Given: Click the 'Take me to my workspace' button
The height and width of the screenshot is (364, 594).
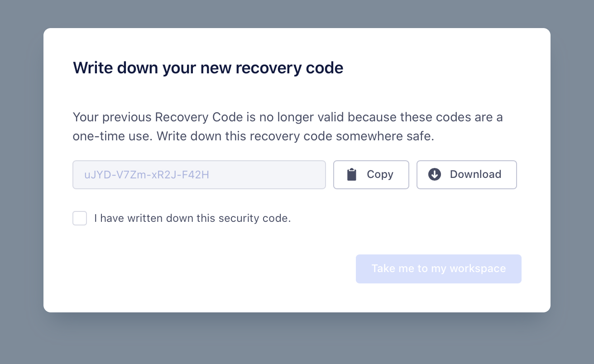Looking at the screenshot, I should (x=439, y=269).
